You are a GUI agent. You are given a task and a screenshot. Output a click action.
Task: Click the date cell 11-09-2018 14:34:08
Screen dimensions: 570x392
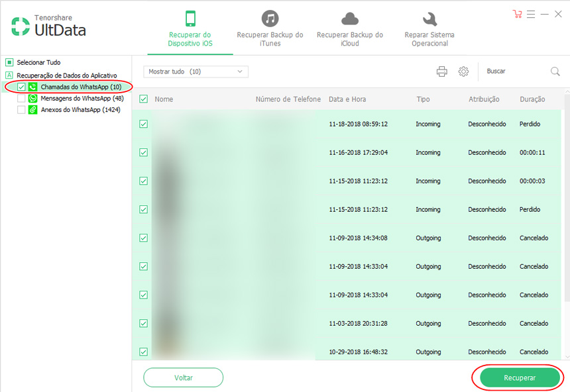358,238
